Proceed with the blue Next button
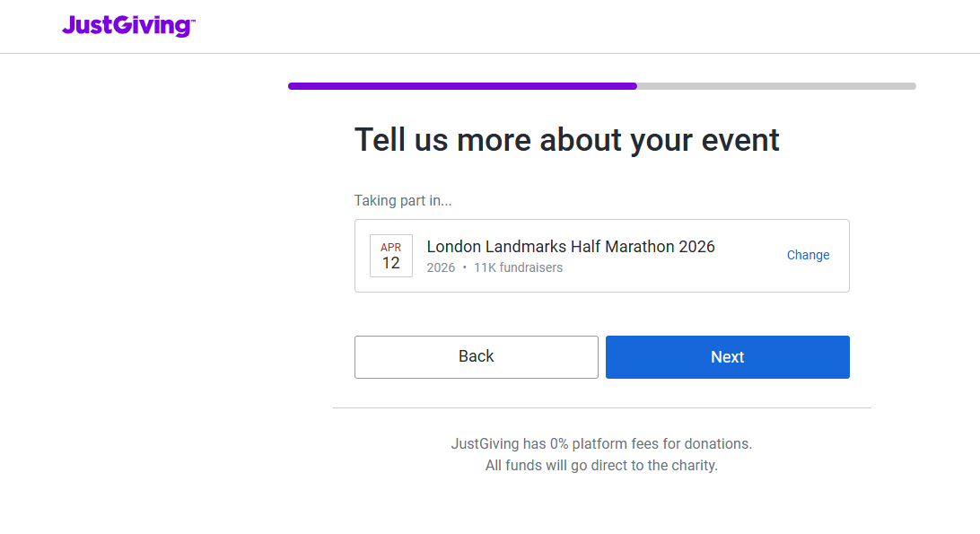980x534 pixels. click(x=727, y=357)
